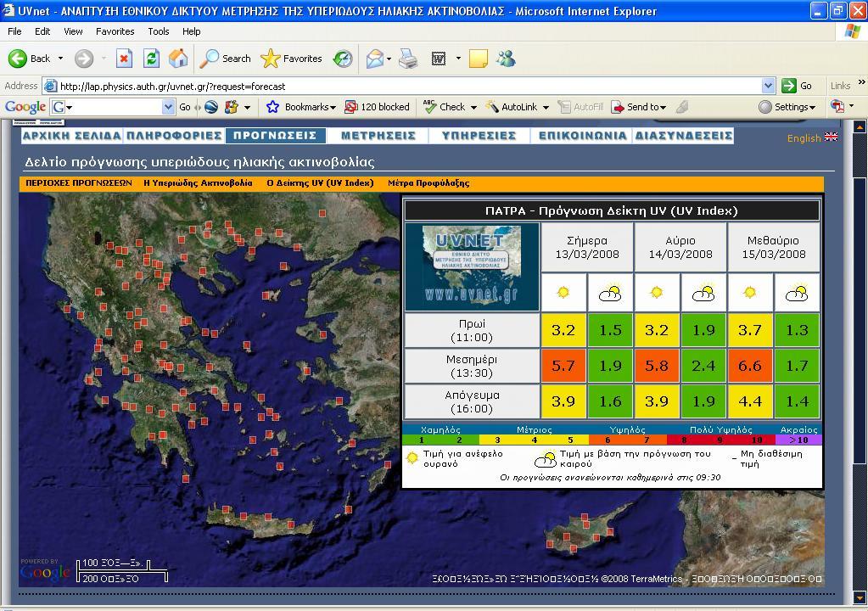The image size is (868, 611).
Task: Click the English language link
Action: pos(804,137)
